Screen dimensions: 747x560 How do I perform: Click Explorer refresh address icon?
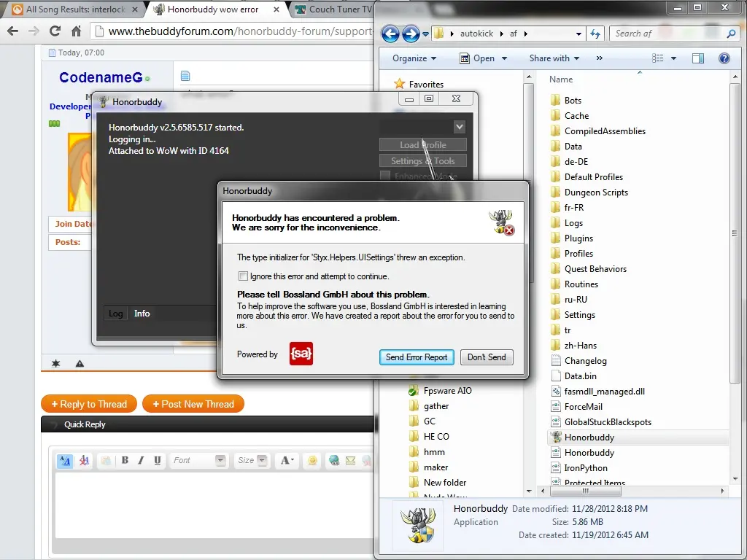(x=595, y=34)
